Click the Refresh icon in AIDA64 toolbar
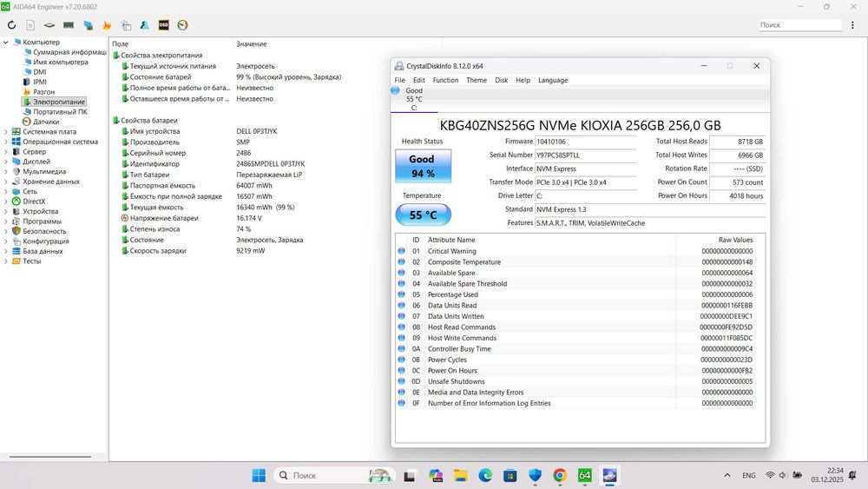Viewport: 868px width, 489px height. tap(11, 25)
